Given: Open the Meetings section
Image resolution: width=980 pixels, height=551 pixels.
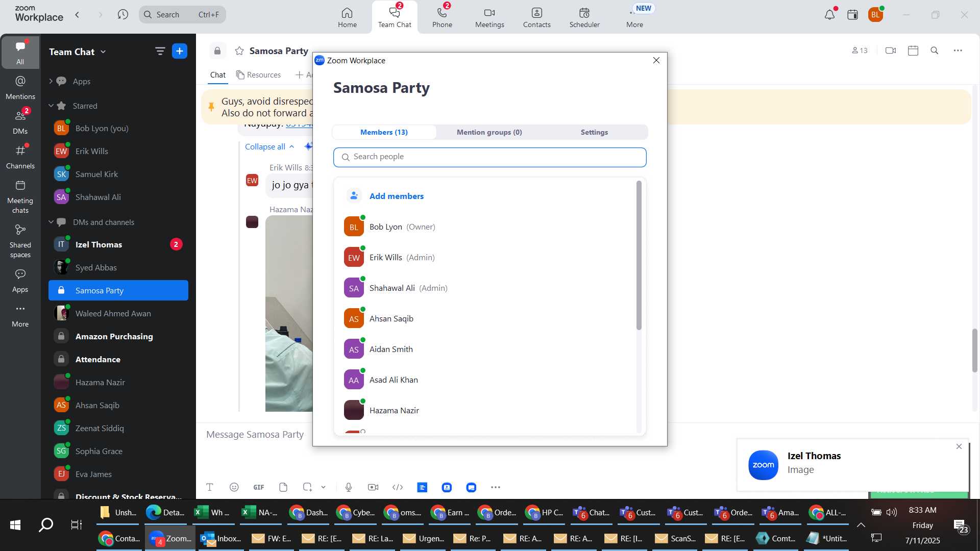Looking at the screenshot, I should [x=489, y=17].
